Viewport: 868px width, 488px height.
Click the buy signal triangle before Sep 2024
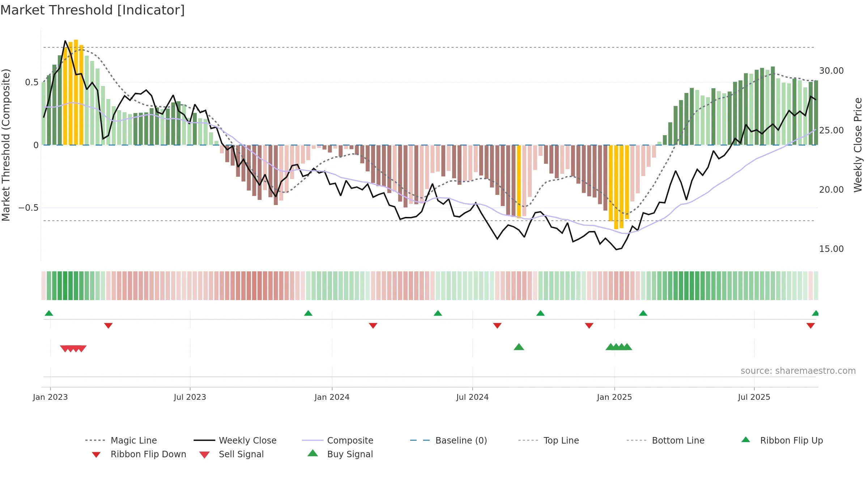[519, 347]
